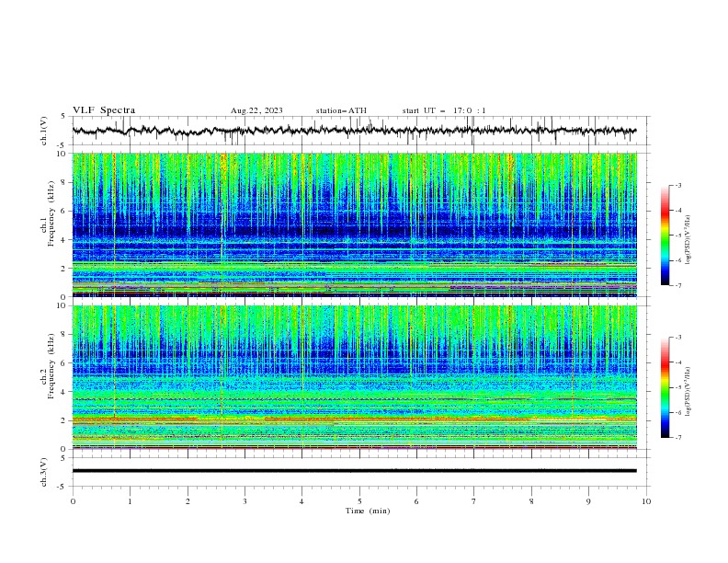Click the 'VLF Spectra' title text
The image size is (728, 563).
point(104,110)
